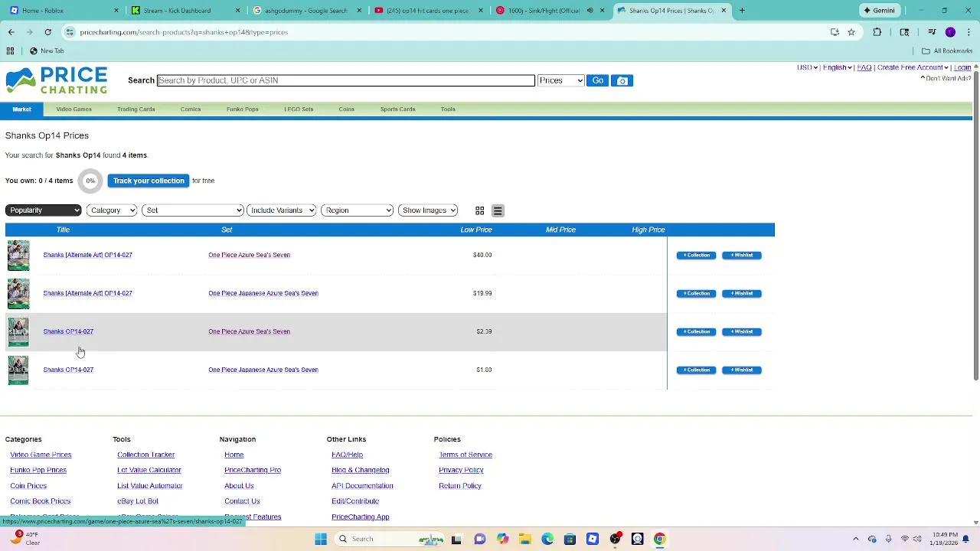Open Include Variants dropdown
The image size is (980, 551).
(281, 210)
